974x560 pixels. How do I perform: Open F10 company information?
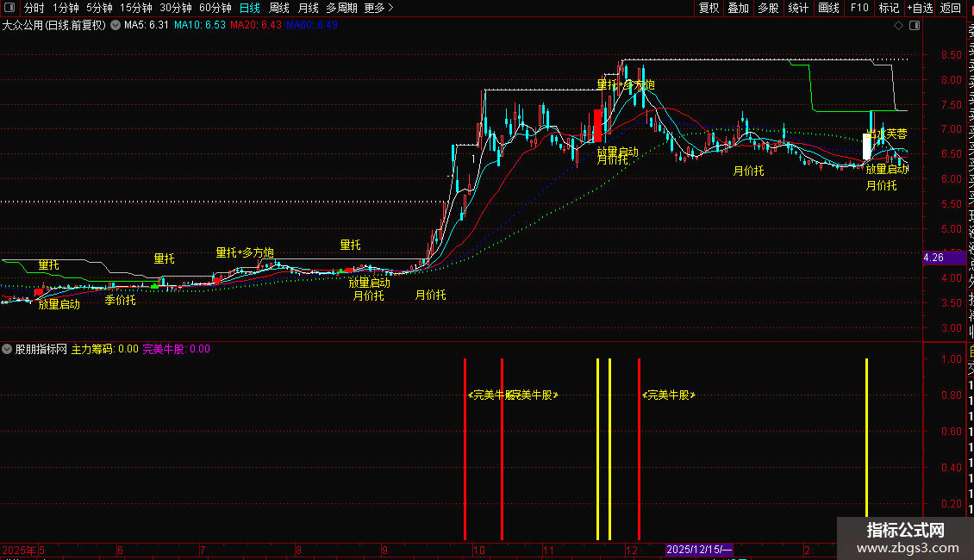pos(859,8)
